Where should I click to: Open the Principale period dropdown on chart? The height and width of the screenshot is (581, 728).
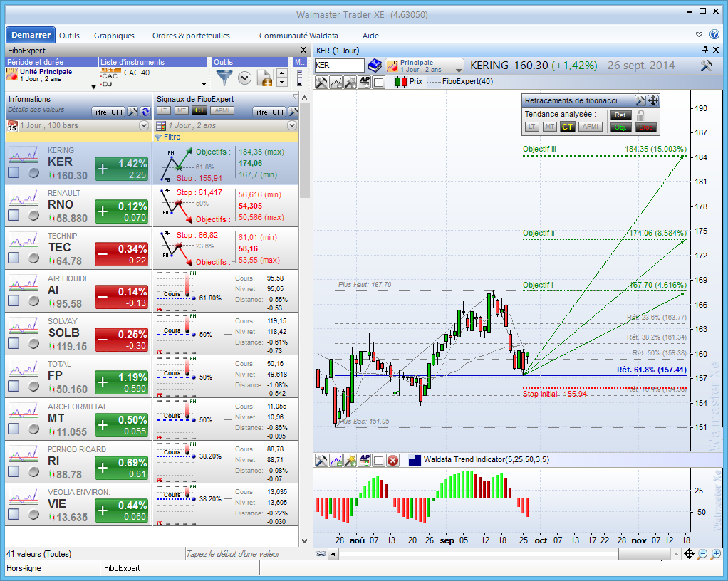click(x=459, y=70)
